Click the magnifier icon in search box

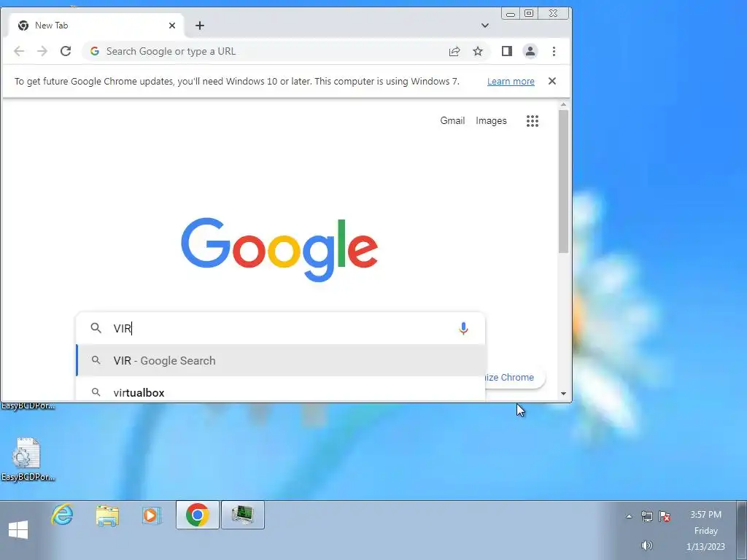click(96, 328)
